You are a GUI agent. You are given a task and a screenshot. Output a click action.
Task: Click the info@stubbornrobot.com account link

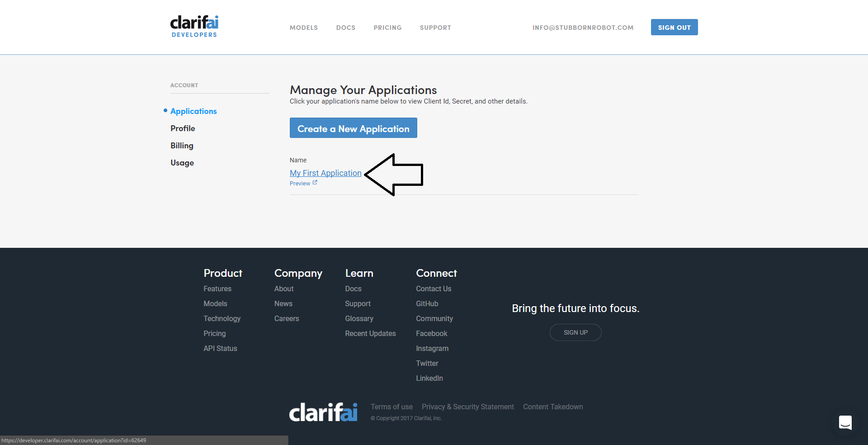click(583, 28)
